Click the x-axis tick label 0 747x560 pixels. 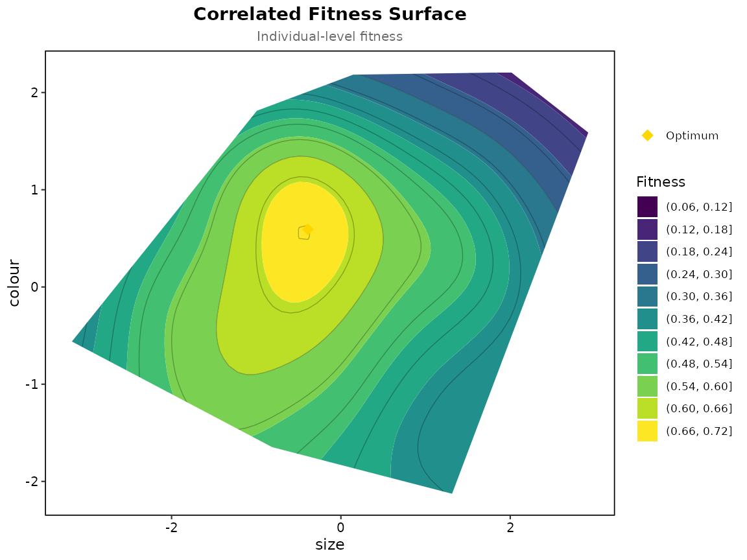pyautogui.click(x=340, y=528)
